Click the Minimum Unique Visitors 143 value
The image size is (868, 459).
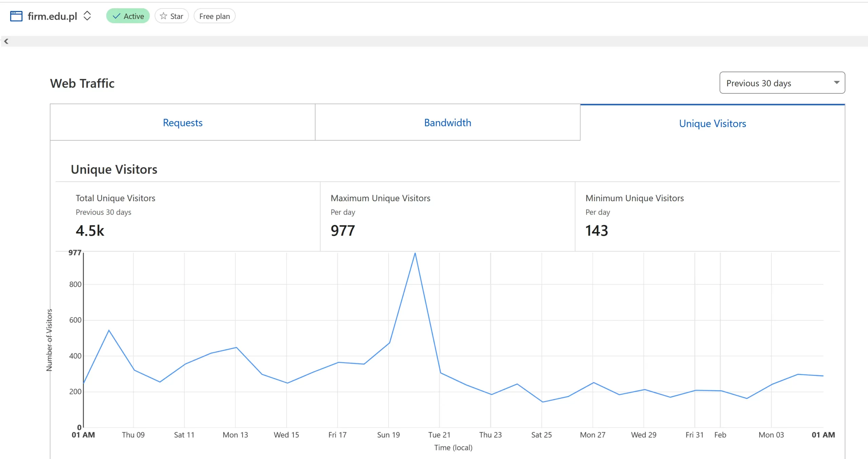coord(596,230)
